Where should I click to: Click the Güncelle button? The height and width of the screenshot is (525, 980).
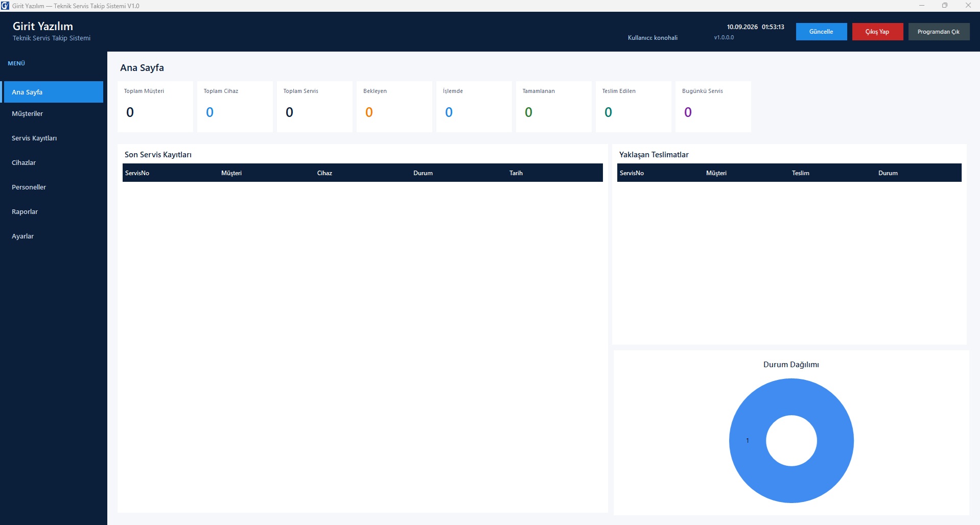coord(821,32)
